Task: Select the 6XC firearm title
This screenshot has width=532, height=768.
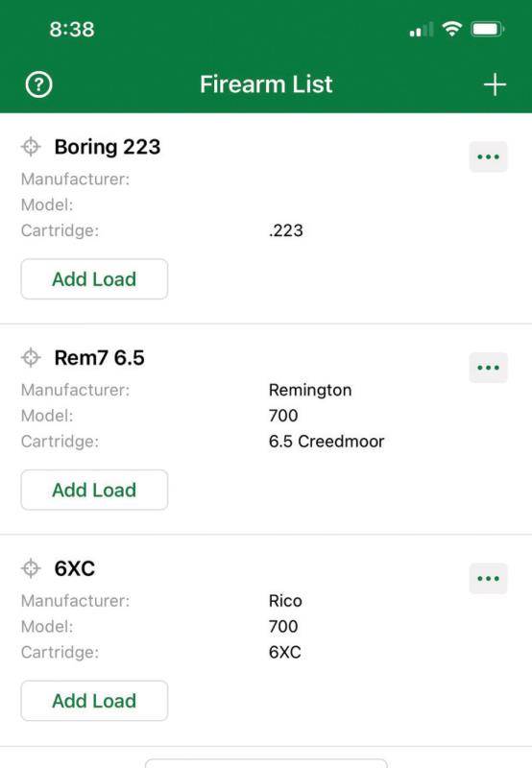Action: click(x=75, y=568)
